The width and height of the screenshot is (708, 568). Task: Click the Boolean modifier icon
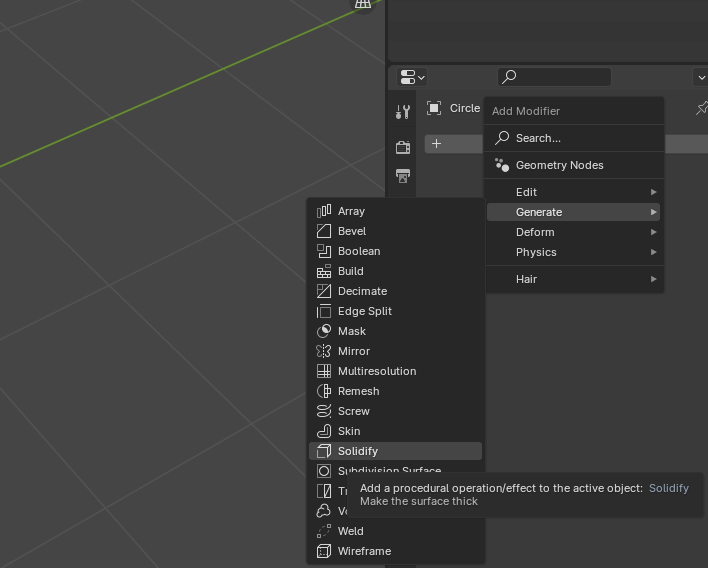pos(324,251)
